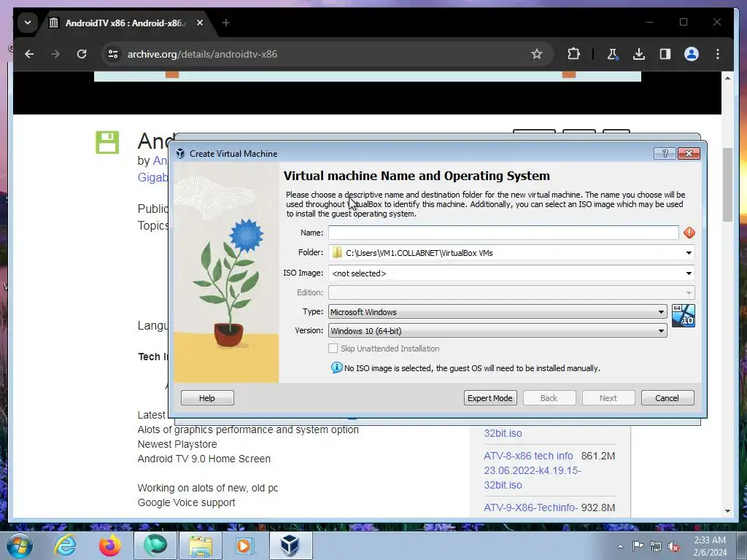Open Windows Explorer from taskbar
The image size is (747, 560).
[201, 545]
